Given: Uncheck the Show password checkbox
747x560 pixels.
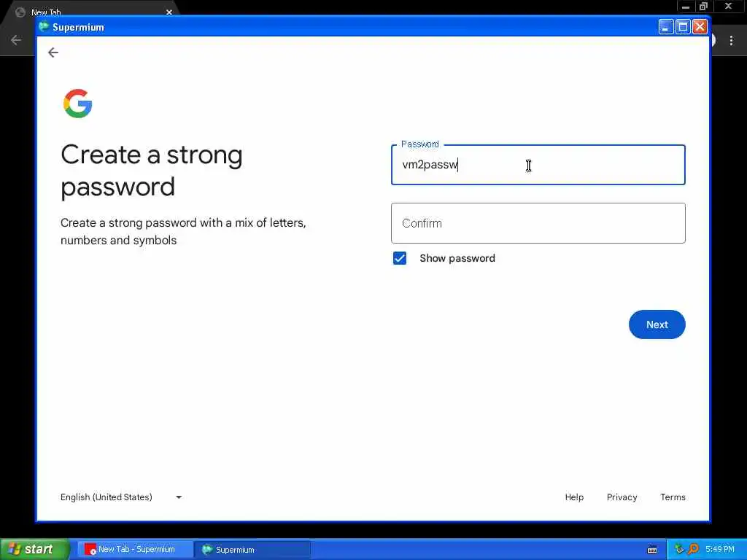Looking at the screenshot, I should (400, 258).
